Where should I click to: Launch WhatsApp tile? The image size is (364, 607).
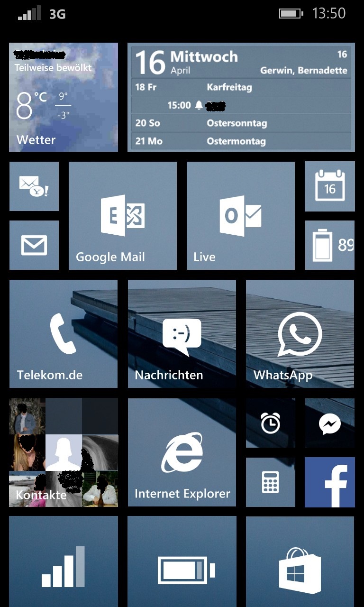(x=300, y=334)
